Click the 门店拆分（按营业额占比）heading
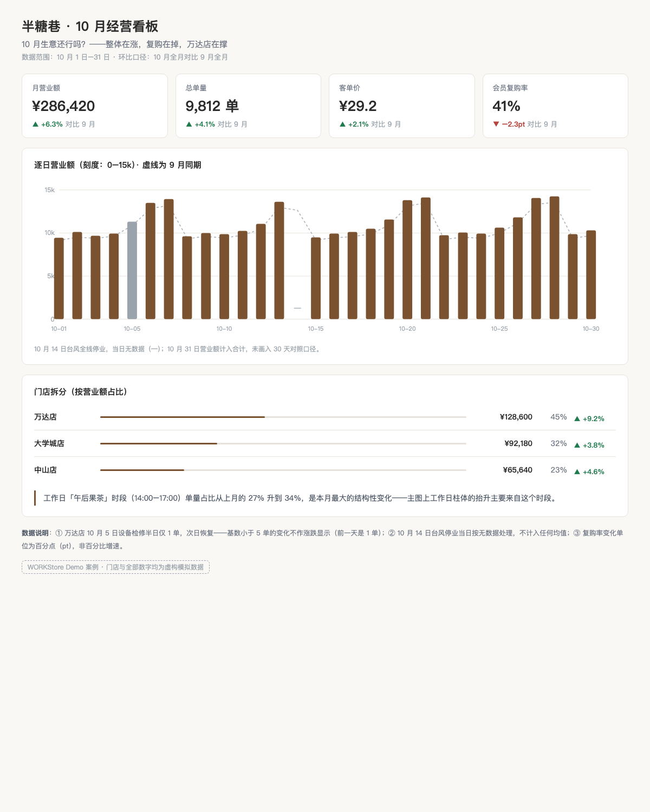Viewport: 650px width, 812px height. 81,392
